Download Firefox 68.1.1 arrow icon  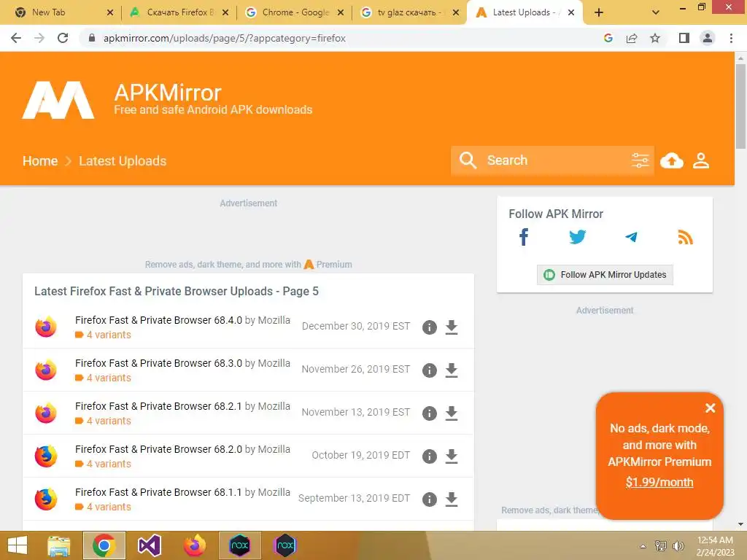pos(451,499)
